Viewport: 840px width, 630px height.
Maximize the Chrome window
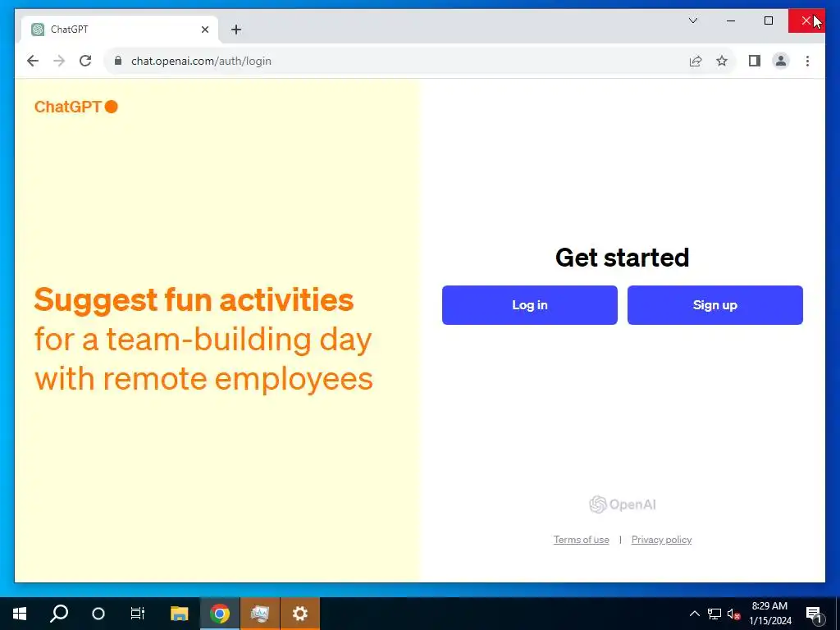pos(768,21)
